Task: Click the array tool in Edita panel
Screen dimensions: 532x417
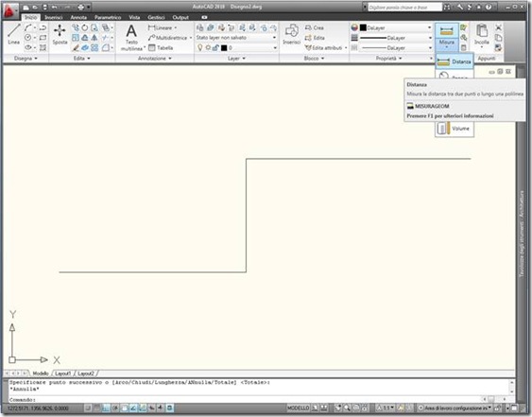Action: click(x=94, y=48)
